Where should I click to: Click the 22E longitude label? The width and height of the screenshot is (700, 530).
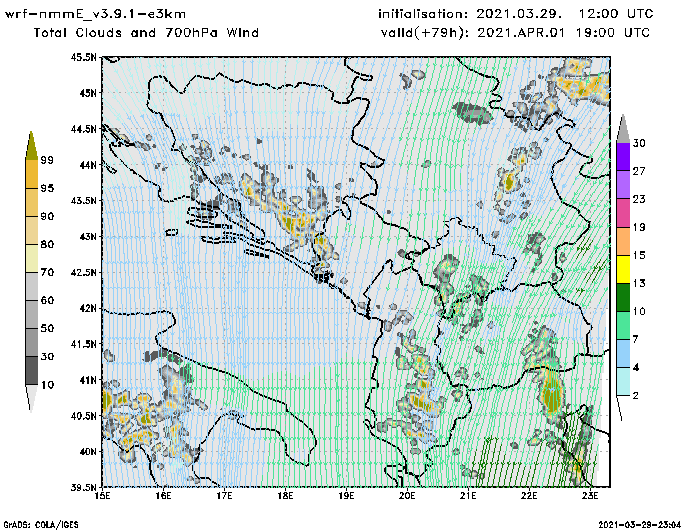(529, 496)
